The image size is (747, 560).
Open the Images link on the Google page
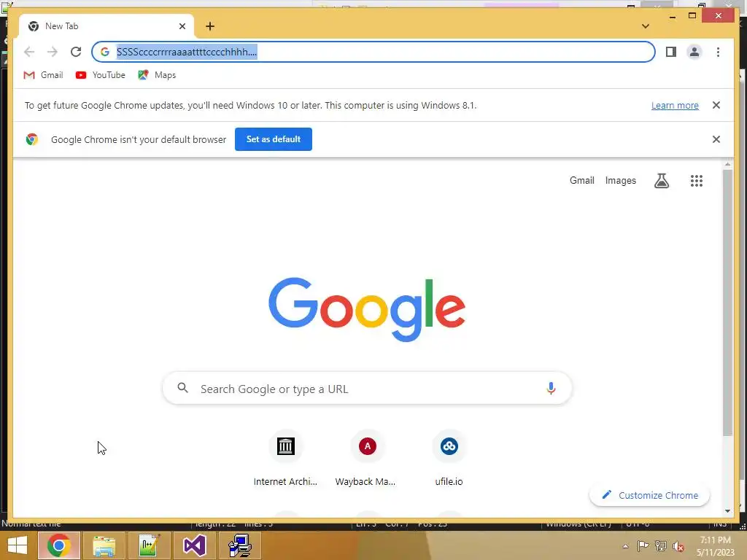click(x=620, y=181)
